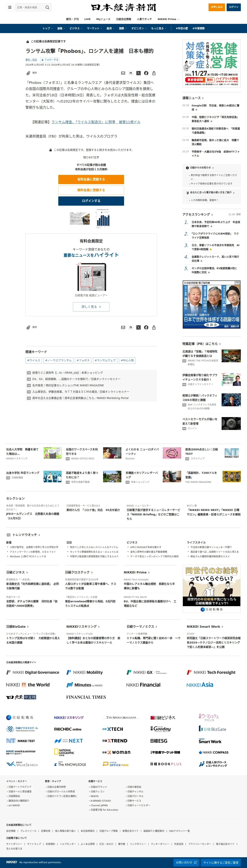Share to X icon above article
The width and height of the screenshot is (247, 868).
(x=139, y=73)
